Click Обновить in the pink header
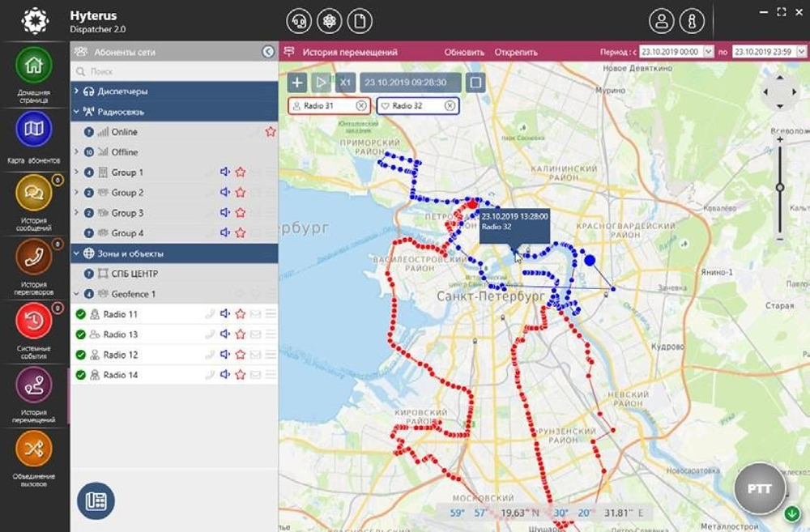The image size is (810, 532). 464,52
